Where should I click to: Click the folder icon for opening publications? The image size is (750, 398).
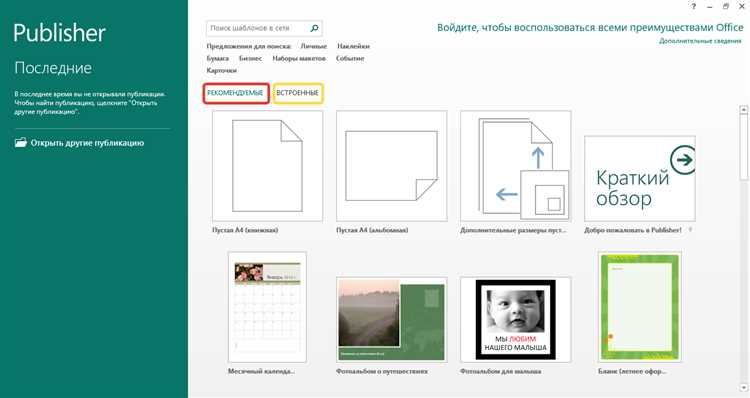(x=21, y=143)
